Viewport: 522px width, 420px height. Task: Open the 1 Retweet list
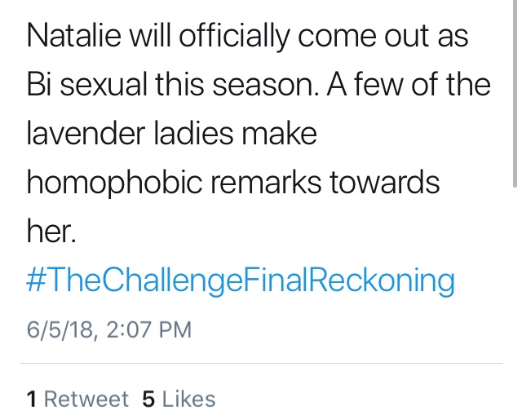click(77, 399)
